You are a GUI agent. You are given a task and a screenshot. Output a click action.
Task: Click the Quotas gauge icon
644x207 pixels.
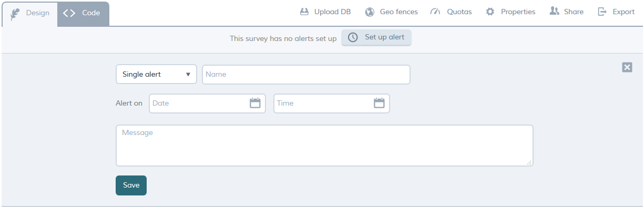[x=435, y=12]
